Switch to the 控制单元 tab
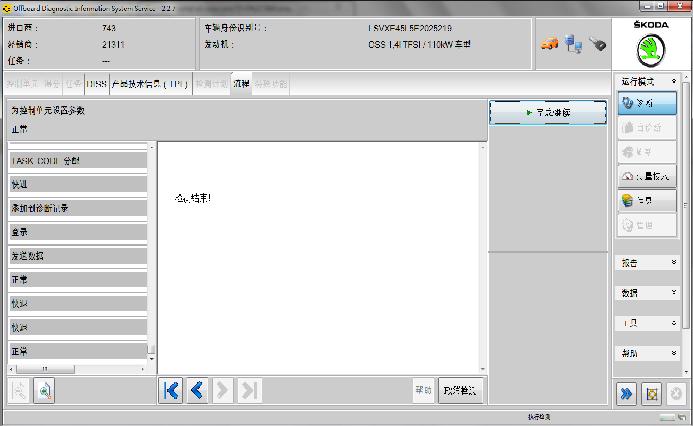693x426 pixels. click(x=25, y=84)
